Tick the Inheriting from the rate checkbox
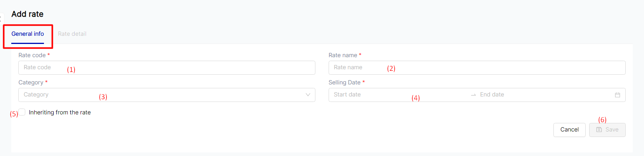The width and height of the screenshot is (644, 156). click(22, 112)
